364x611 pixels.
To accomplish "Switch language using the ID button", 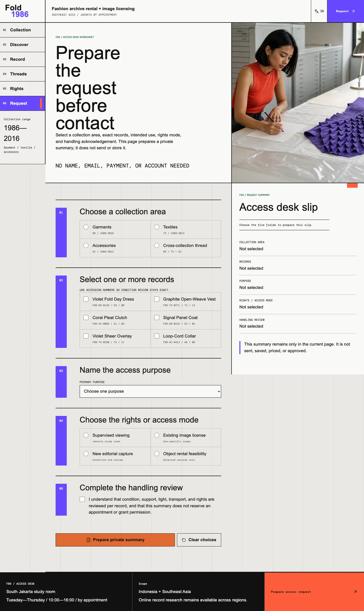I will 319,11.
